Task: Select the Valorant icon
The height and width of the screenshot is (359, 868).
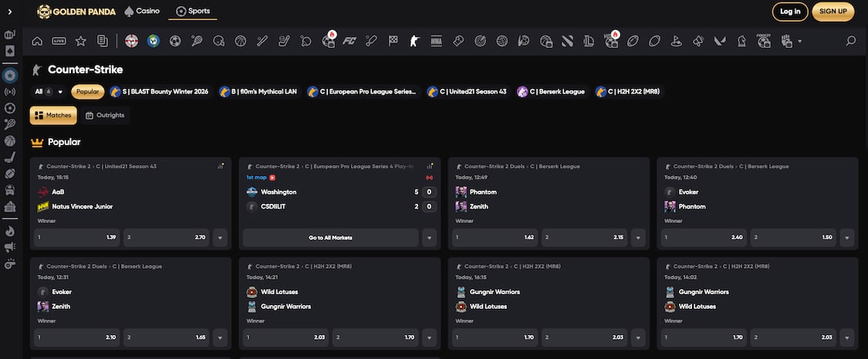Action: [720, 41]
